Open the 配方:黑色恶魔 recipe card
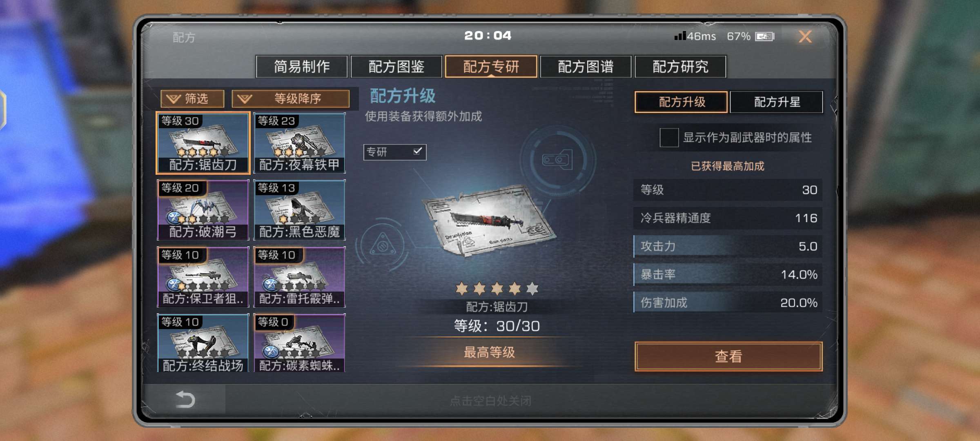 tap(299, 210)
